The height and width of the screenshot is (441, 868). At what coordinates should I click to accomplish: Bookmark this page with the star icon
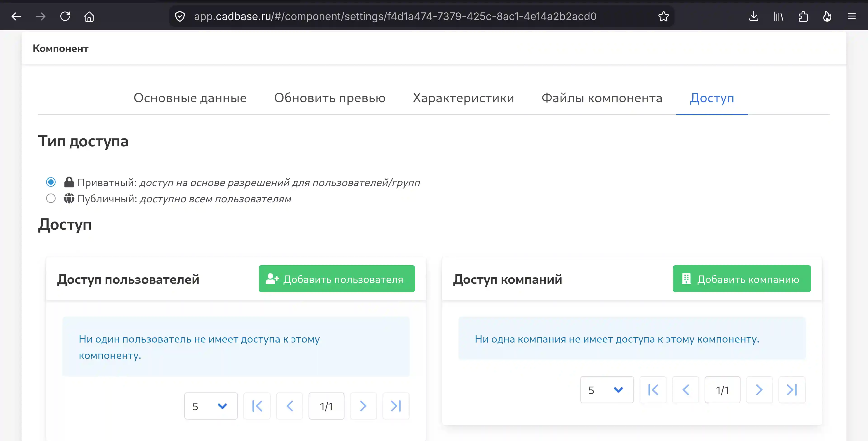pyautogui.click(x=663, y=16)
